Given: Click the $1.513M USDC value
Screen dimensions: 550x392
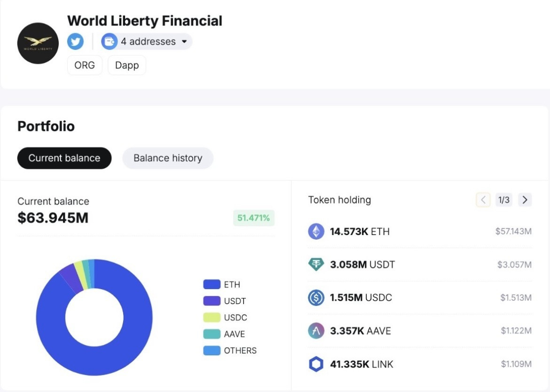Looking at the screenshot, I should [516, 298].
